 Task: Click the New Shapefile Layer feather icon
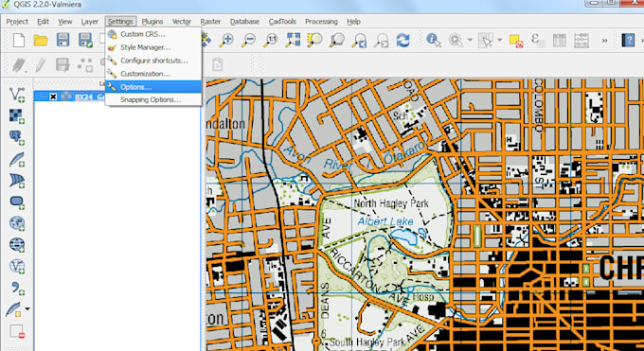click(14, 309)
